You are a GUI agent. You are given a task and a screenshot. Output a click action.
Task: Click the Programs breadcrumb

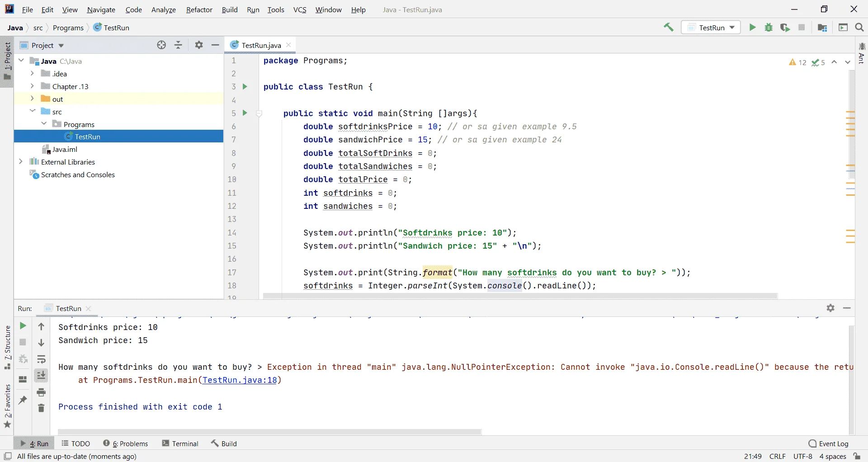68,28
